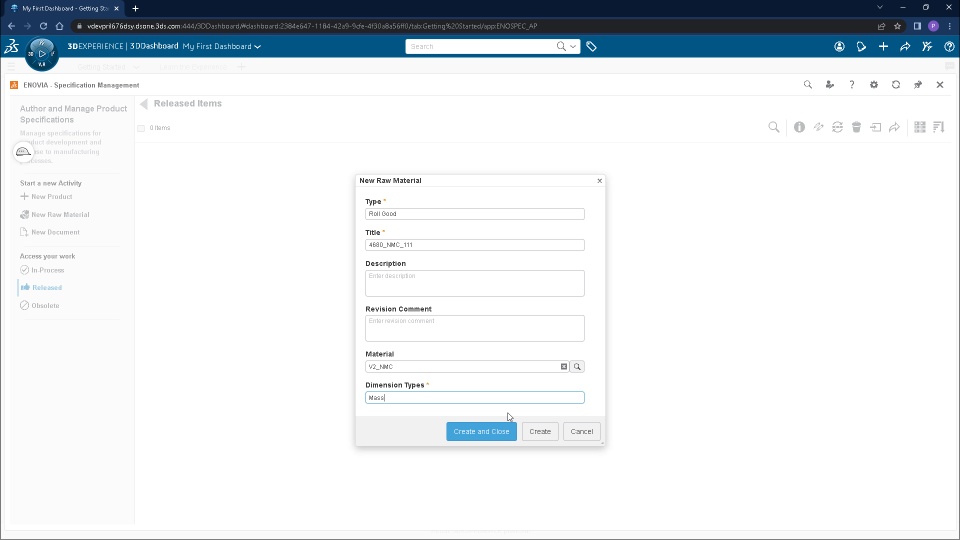
Task: Click browser reload button
Action: (43, 26)
